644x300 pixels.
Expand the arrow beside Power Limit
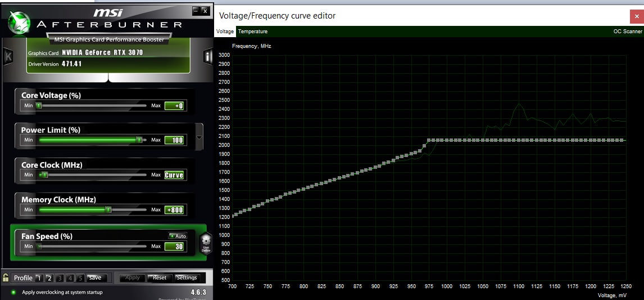click(199, 137)
